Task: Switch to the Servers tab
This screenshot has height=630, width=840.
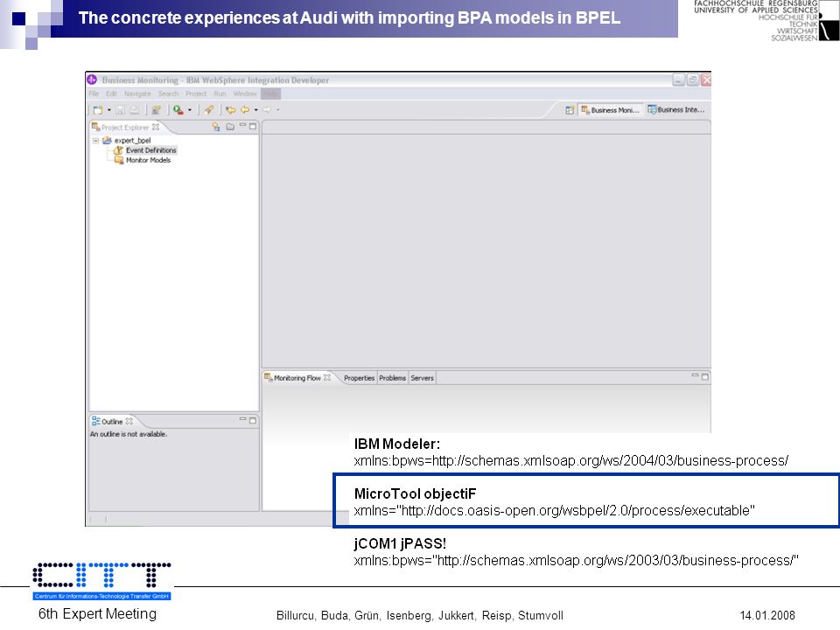Action: [x=422, y=378]
